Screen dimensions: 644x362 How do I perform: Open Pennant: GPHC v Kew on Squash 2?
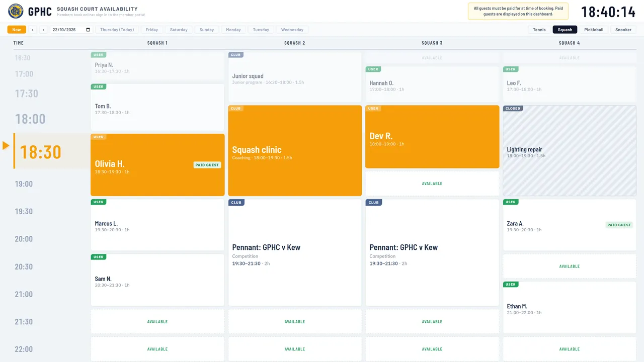(295, 252)
